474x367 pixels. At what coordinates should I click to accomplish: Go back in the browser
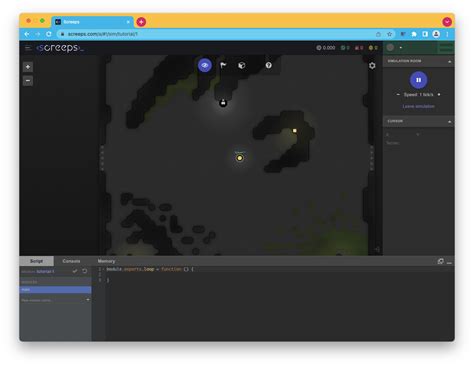[27, 34]
